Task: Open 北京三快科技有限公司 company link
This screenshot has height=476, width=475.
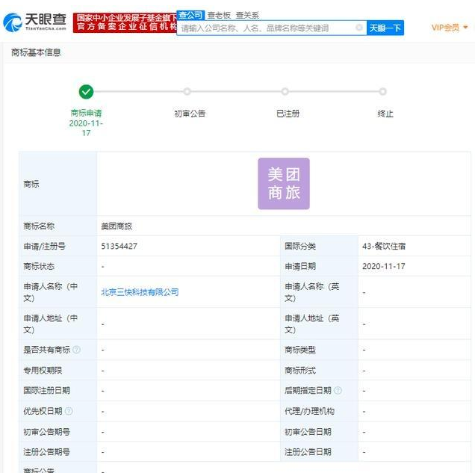Action: click(140, 292)
